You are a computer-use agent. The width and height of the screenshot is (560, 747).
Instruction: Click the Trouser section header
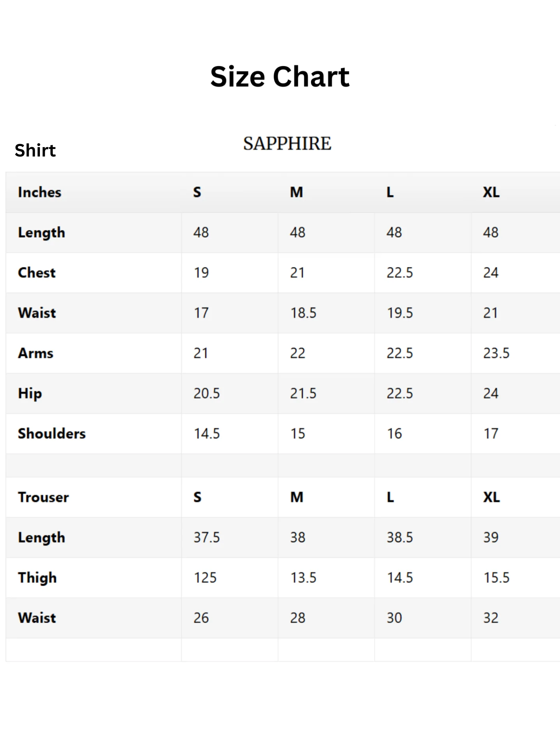pyautogui.click(x=43, y=497)
